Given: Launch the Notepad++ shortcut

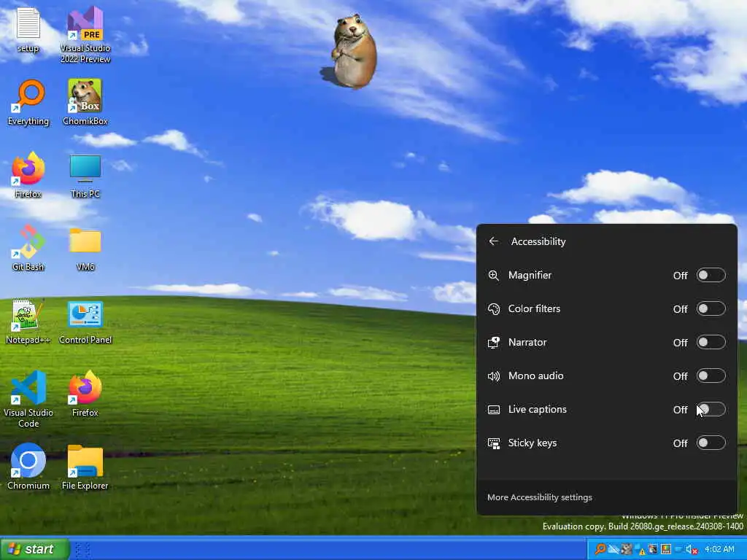Looking at the screenshot, I should (28, 321).
